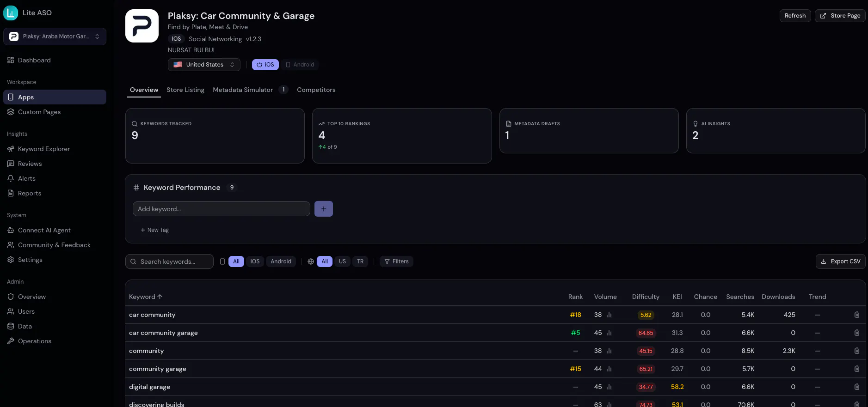Click the Plaksy app icon thumbnail
Image resolution: width=868 pixels, height=407 pixels.
[x=142, y=26]
